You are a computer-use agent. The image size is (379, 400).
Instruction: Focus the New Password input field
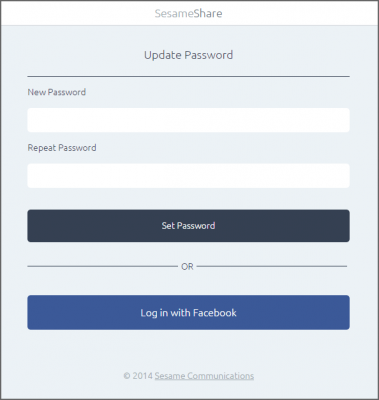(188, 120)
